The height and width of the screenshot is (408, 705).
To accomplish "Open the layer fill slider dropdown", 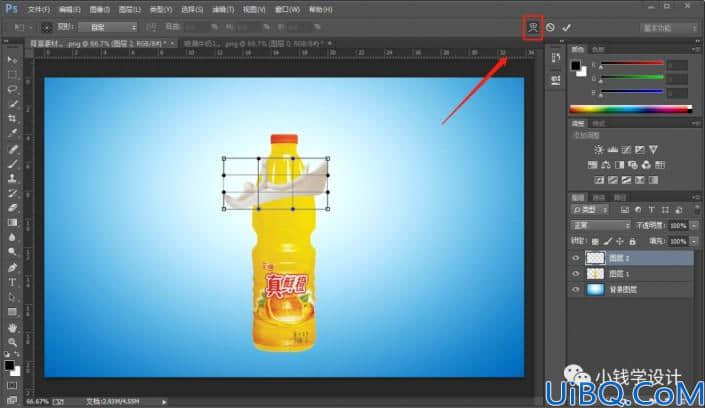I will point(694,242).
